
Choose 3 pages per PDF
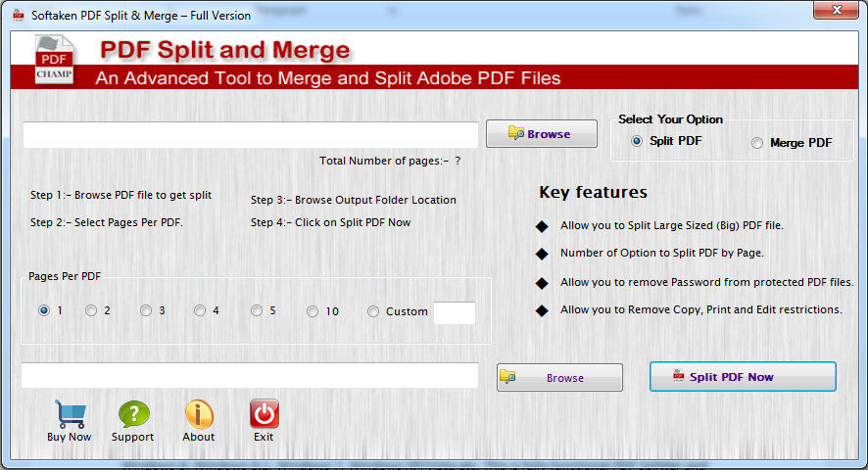point(146,311)
